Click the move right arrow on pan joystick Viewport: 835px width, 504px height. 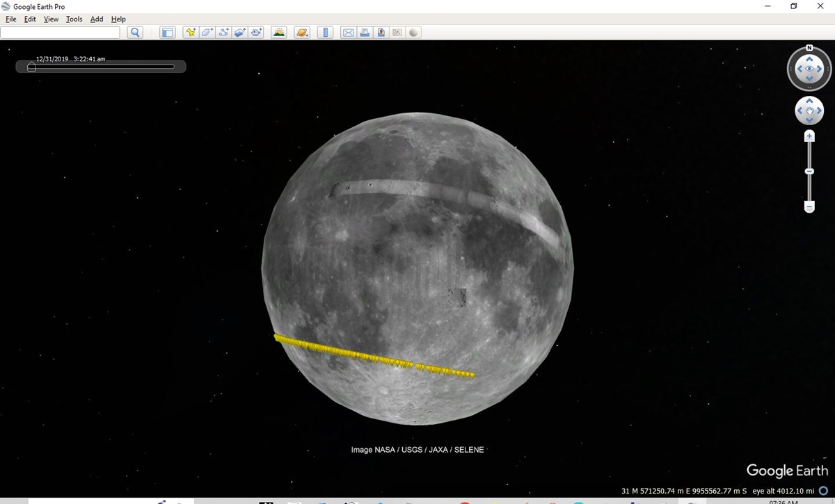pyautogui.click(x=819, y=111)
